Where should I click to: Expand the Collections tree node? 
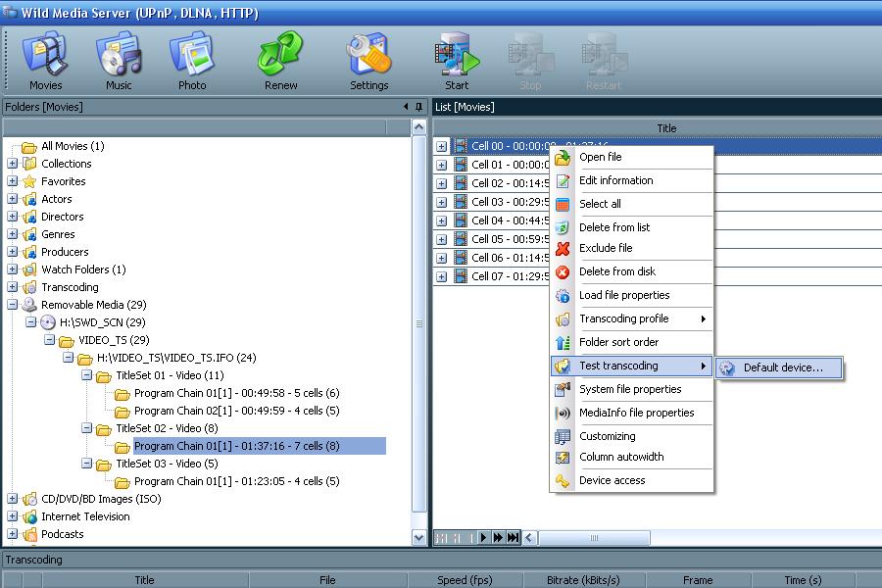coord(13,164)
